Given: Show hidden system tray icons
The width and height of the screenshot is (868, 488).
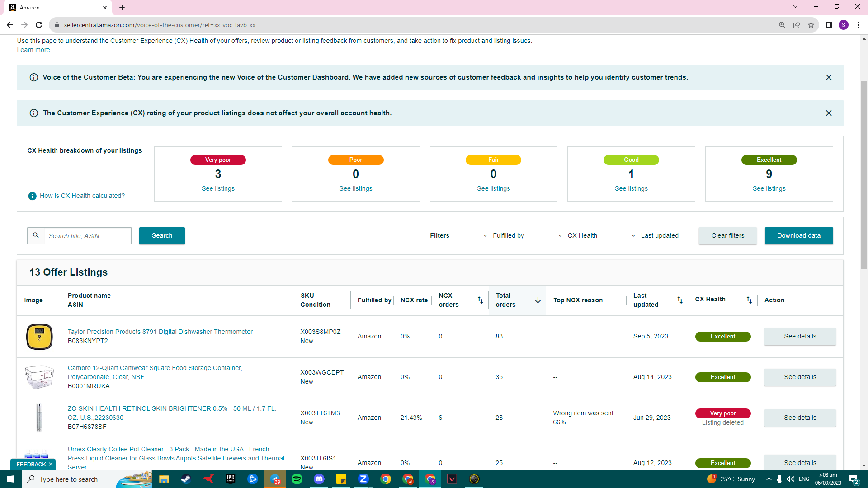Looking at the screenshot, I should pyautogui.click(x=769, y=479).
